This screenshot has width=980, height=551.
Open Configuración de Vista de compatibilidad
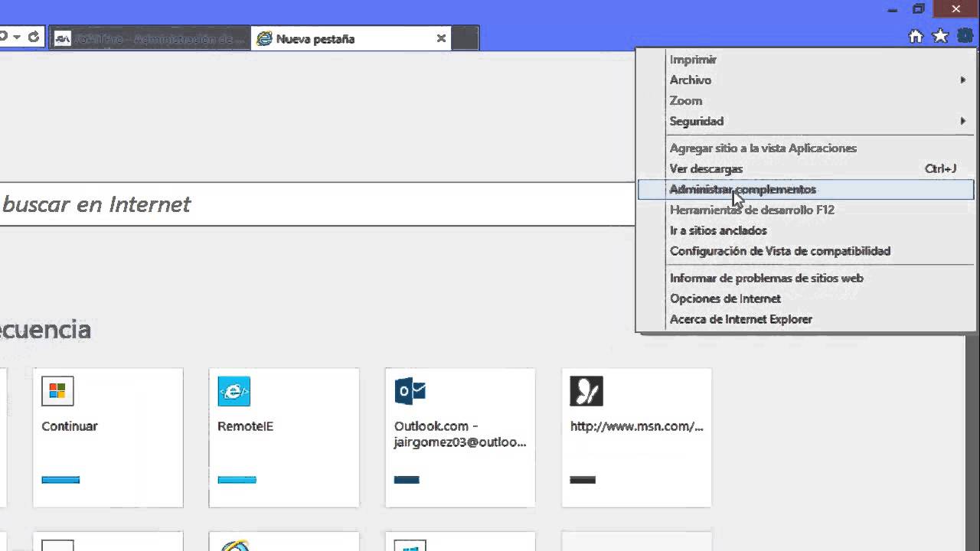click(805, 252)
